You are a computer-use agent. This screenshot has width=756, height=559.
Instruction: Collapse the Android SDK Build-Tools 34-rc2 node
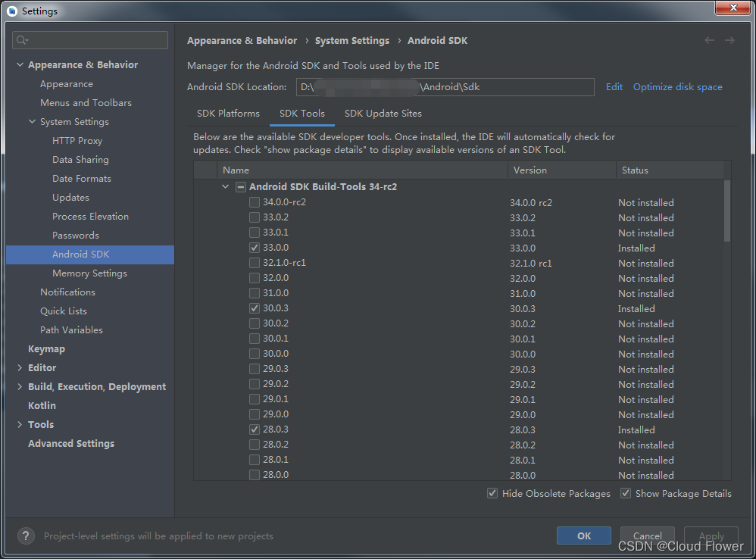point(225,186)
